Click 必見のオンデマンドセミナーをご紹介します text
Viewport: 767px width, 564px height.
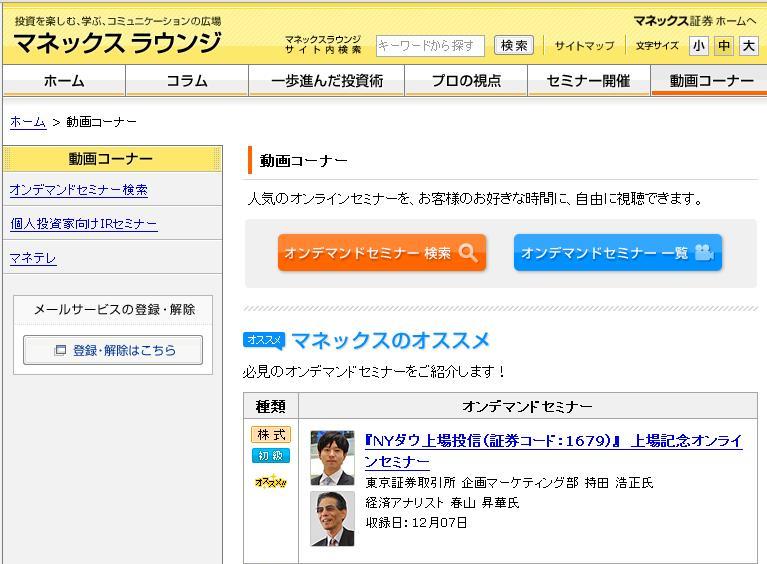(374, 372)
